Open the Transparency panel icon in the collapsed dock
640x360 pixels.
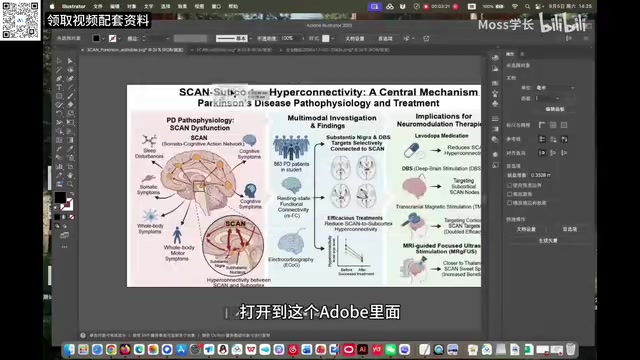[x=495, y=139]
